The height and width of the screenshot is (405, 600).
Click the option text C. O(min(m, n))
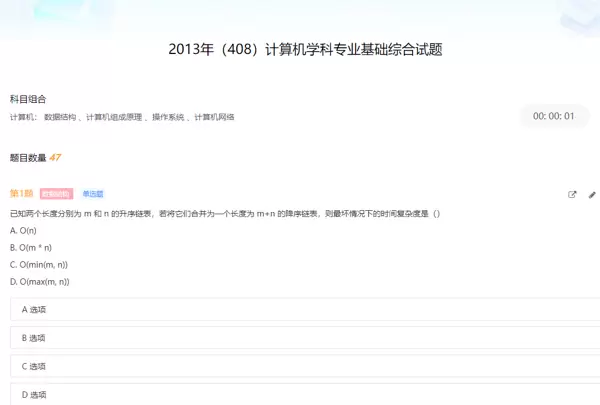pyautogui.click(x=38, y=265)
